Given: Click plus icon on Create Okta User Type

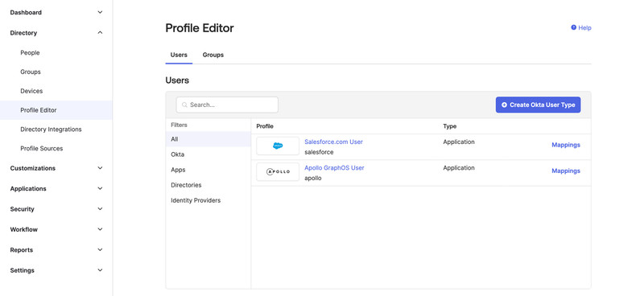Looking at the screenshot, I should point(505,105).
